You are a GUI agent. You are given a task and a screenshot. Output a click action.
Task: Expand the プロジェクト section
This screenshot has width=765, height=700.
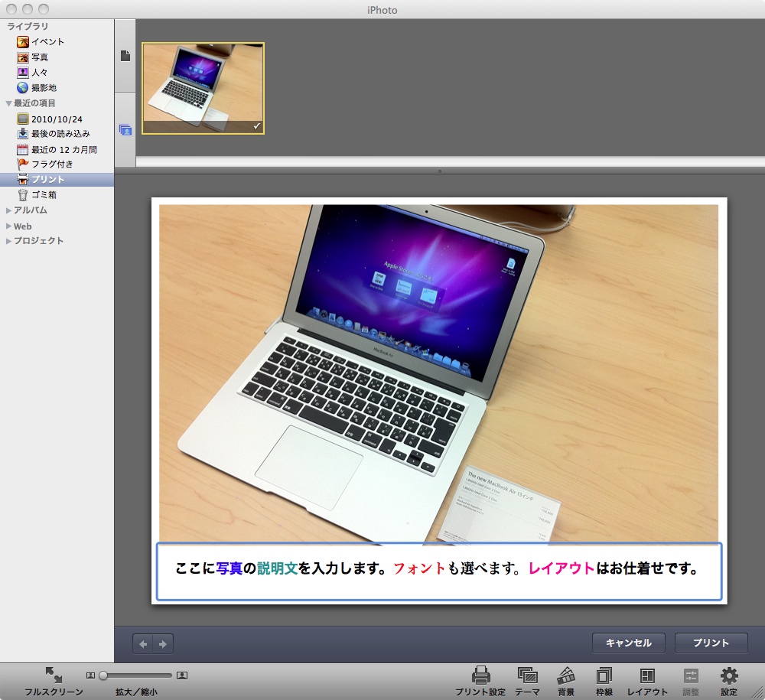pyautogui.click(x=8, y=241)
